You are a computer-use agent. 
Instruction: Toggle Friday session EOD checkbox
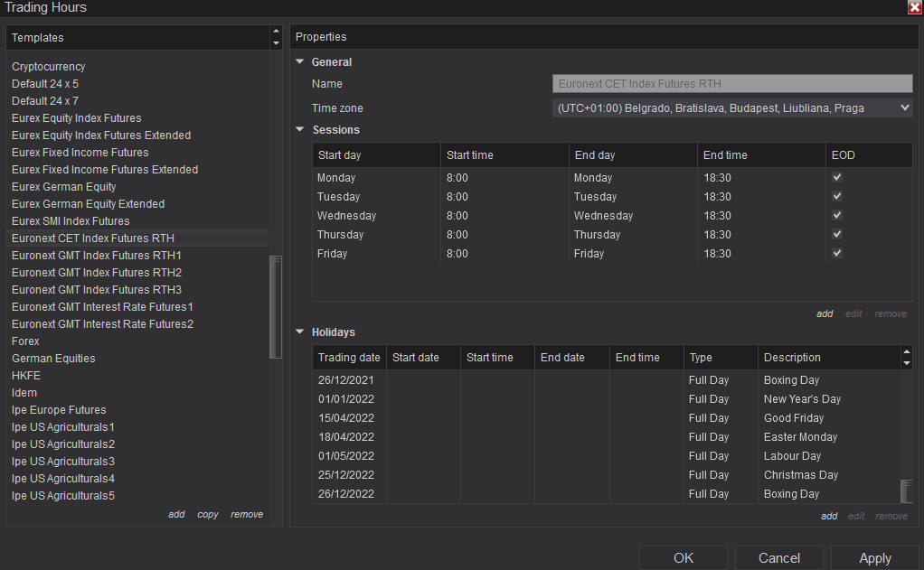coord(837,254)
